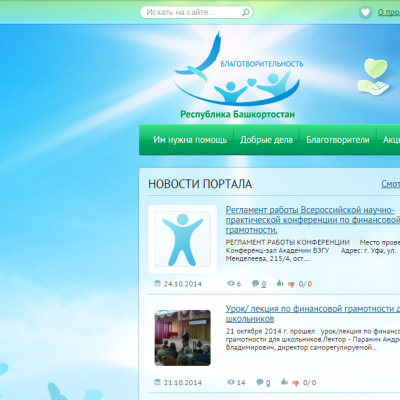Click the Смот… view-all link
The image size is (400, 400).
391,184
